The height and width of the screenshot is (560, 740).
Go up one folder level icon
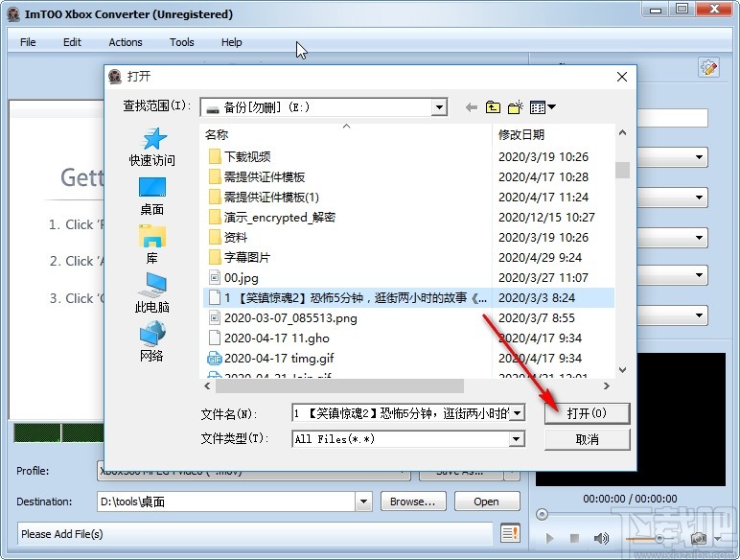click(x=493, y=107)
